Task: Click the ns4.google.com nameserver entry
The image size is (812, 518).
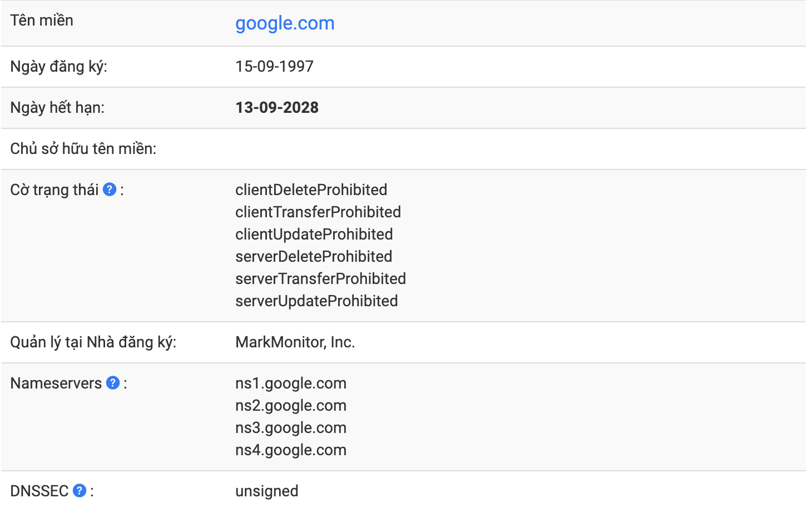Action: [x=291, y=450]
